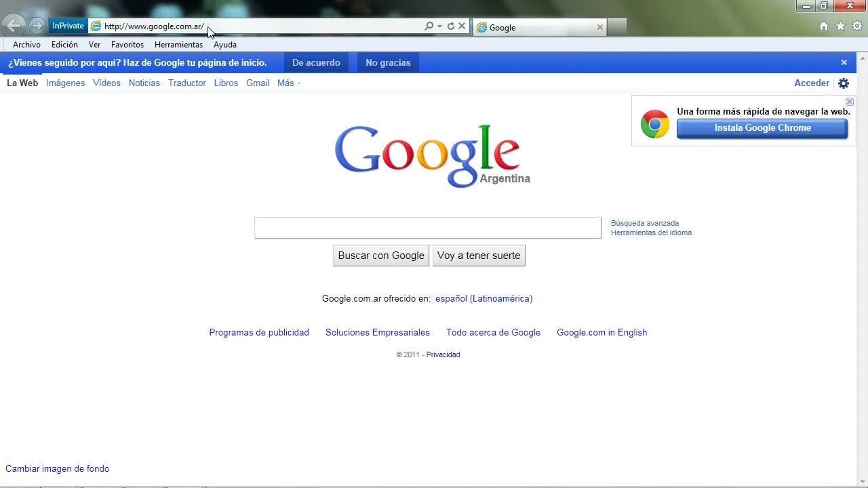Open Favorites with the star icon
This screenshot has width=868, height=488.
click(840, 26)
